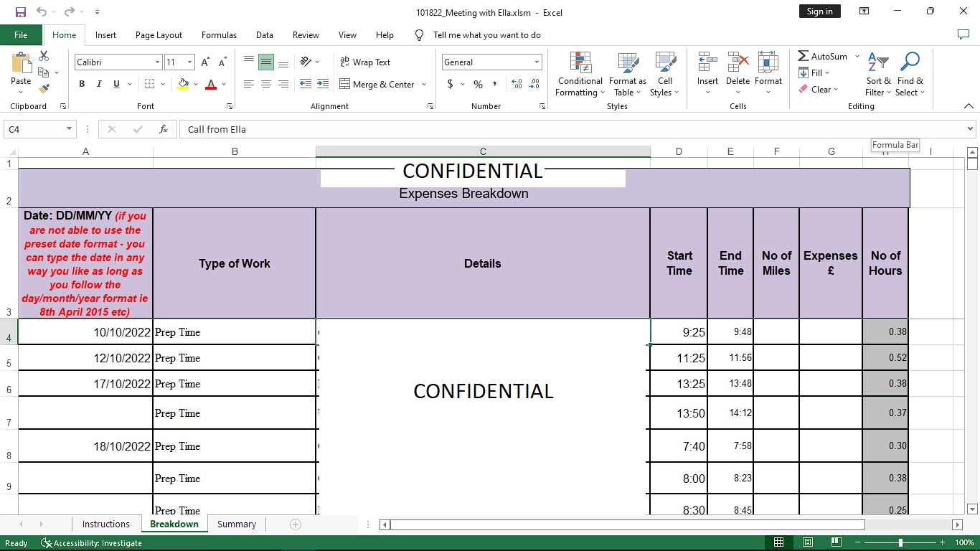Open the Instructions sheet tab
Screen dimensions: 980x551
point(106,524)
